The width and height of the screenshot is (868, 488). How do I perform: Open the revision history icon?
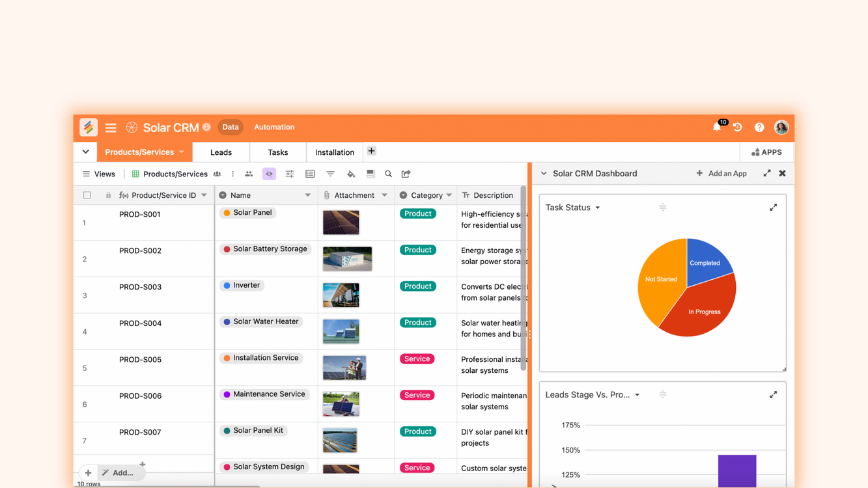click(738, 128)
